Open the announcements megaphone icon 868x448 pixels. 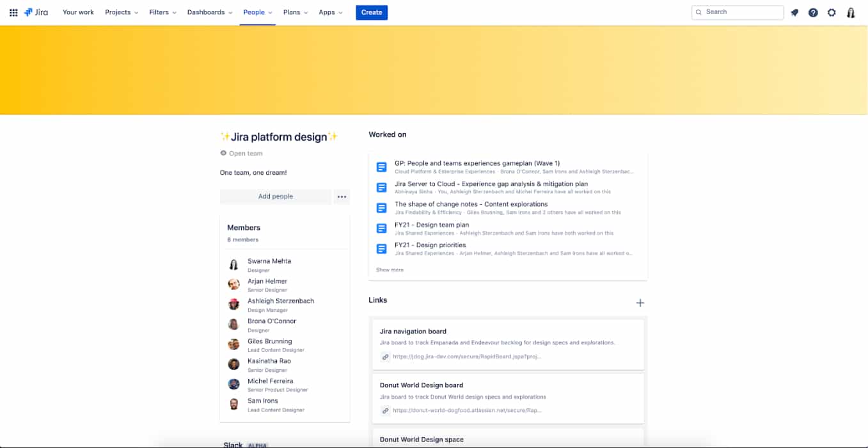coord(794,12)
